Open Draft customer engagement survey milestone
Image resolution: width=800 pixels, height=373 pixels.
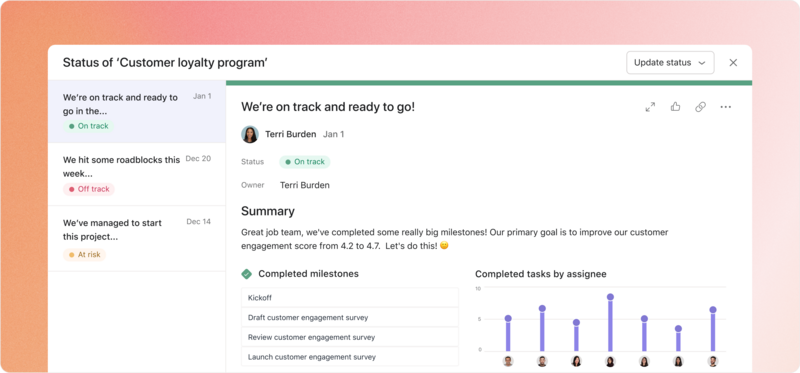[x=350, y=317]
